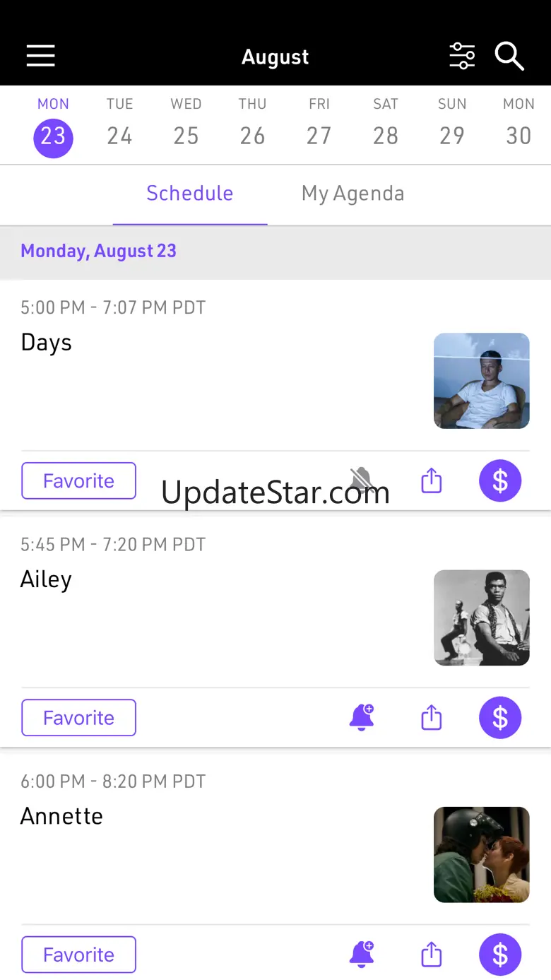Purchase tickets for Annette
The image size is (551, 980).
tap(500, 955)
